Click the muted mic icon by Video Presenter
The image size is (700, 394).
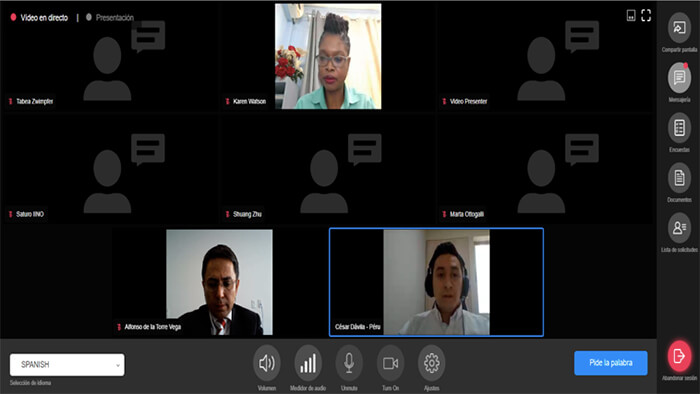pyautogui.click(x=444, y=101)
